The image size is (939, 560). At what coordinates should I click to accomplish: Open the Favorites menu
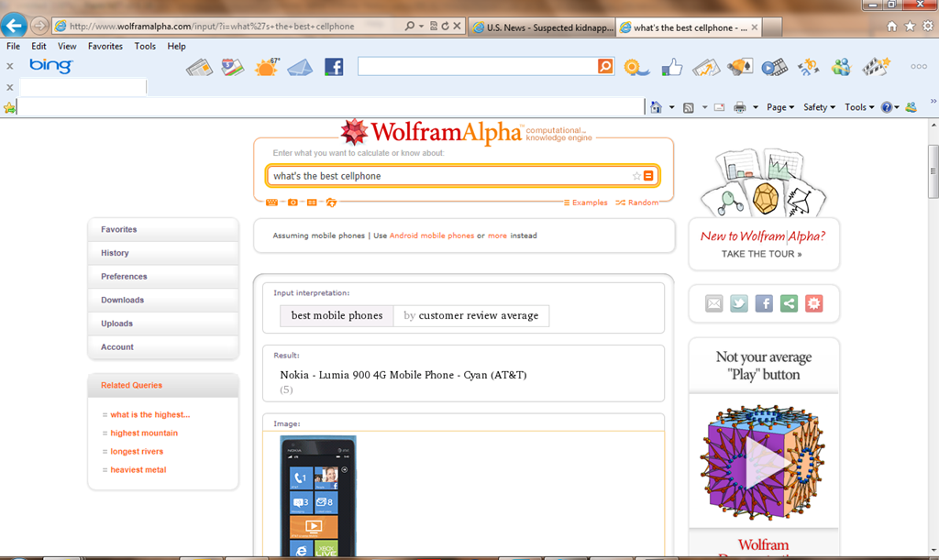point(105,46)
